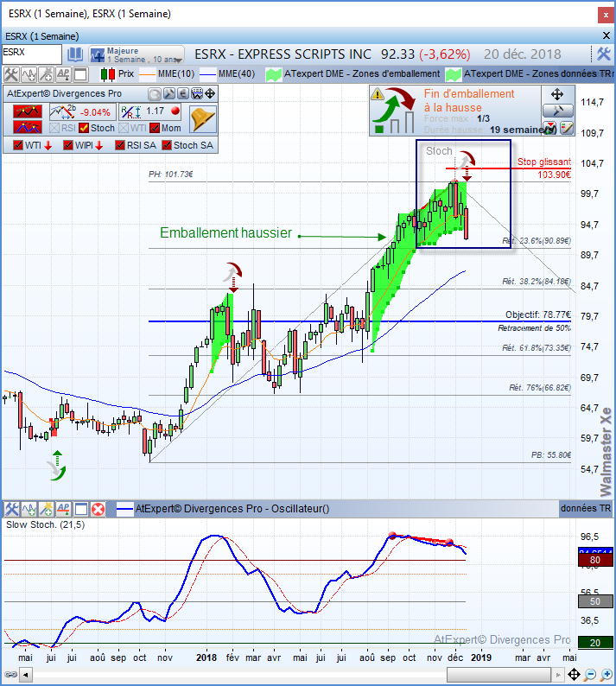Click level 50 marker on oscillator scale
The height and width of the screenshot is (686, 616).
tap(595, 601)
